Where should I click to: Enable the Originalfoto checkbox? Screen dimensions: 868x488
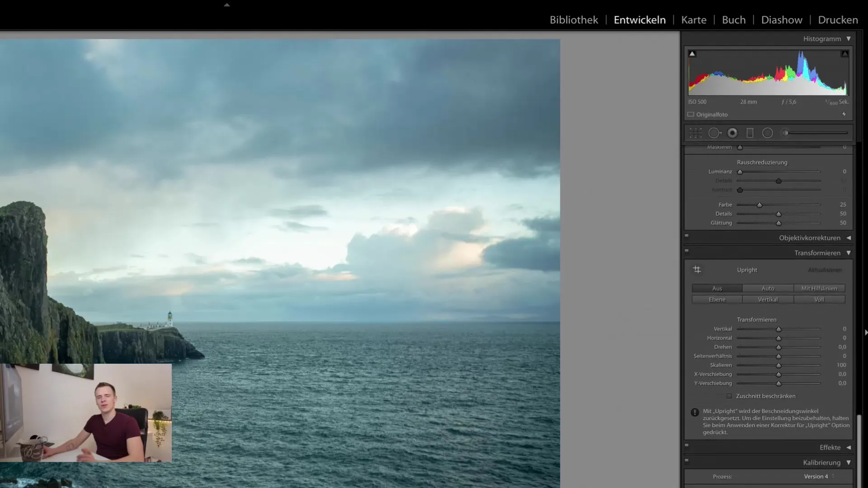pyautogui.click(x=692, y=114)
